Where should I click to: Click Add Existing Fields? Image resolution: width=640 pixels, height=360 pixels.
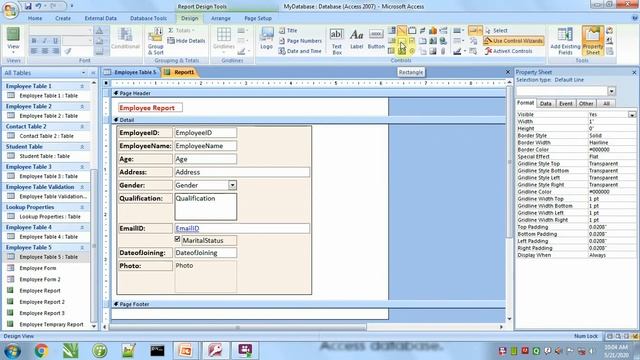pos(565,41)
